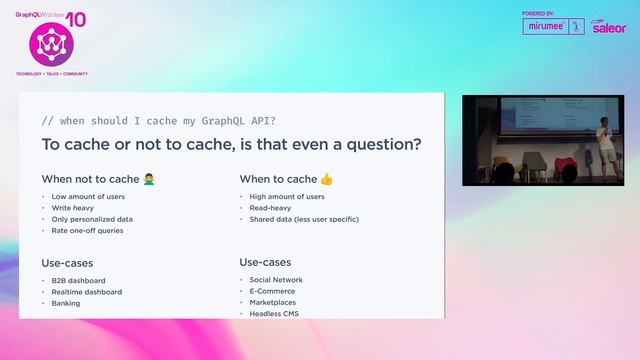Image resolution: width=640 pixels, height=360 pixels.
Task: Click the 'TECHNOLOGY • TALKS • COMMUNITY' tagline
Action: 52,74
